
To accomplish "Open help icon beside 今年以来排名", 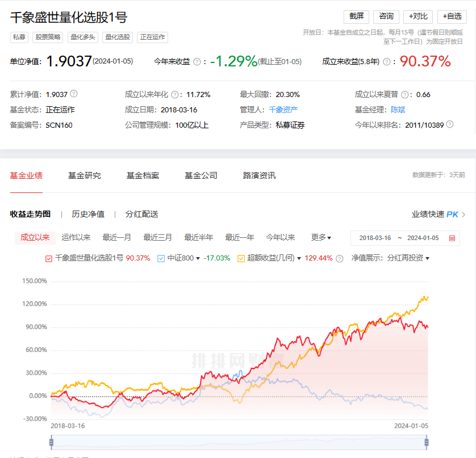I will pyautogui.click(x=450, y=124).
